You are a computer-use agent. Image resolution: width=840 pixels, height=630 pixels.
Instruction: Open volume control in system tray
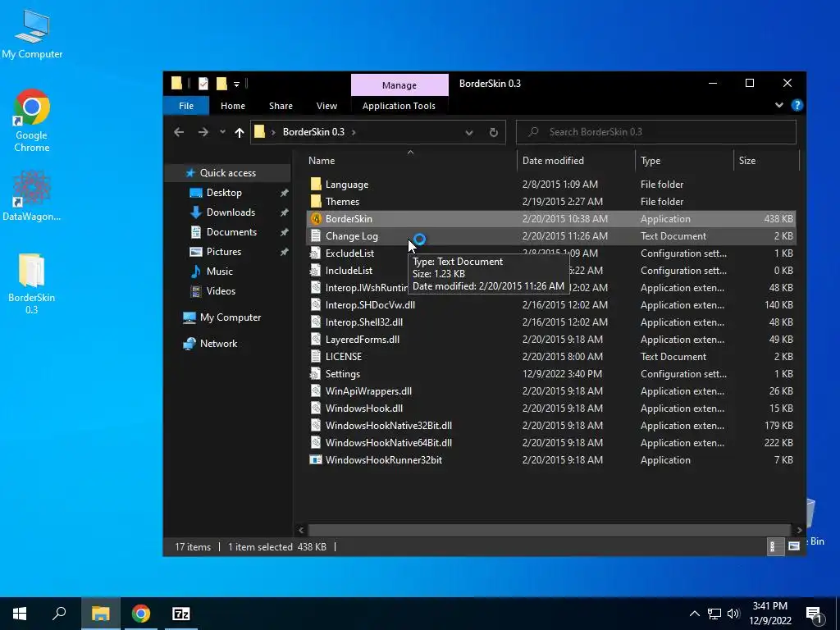point(733,614)
